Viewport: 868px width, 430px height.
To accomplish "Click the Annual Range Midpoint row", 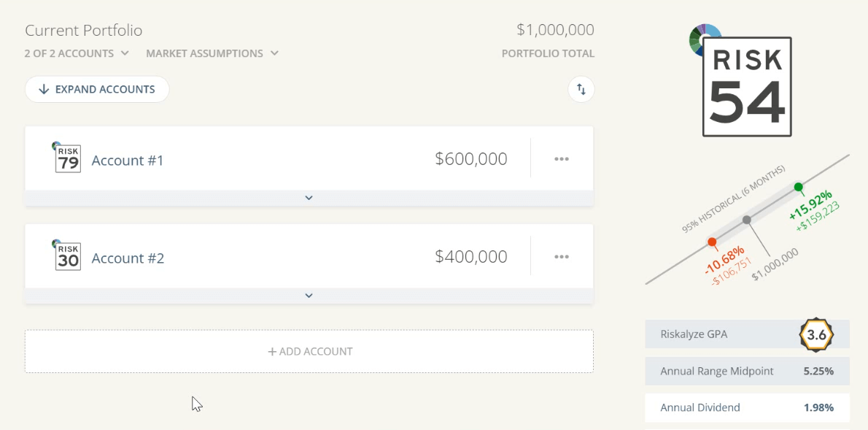I will point(747,371).
